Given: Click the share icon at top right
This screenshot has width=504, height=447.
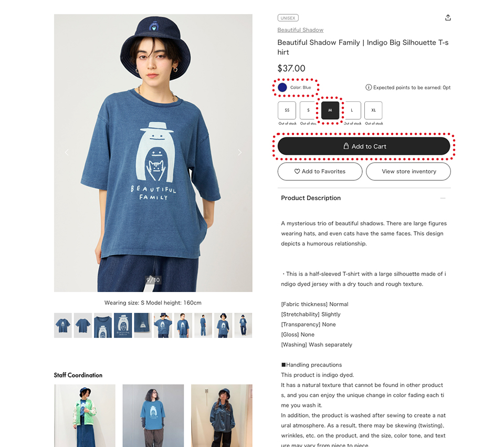Looking at the screenshot, I should click(448, 18).
